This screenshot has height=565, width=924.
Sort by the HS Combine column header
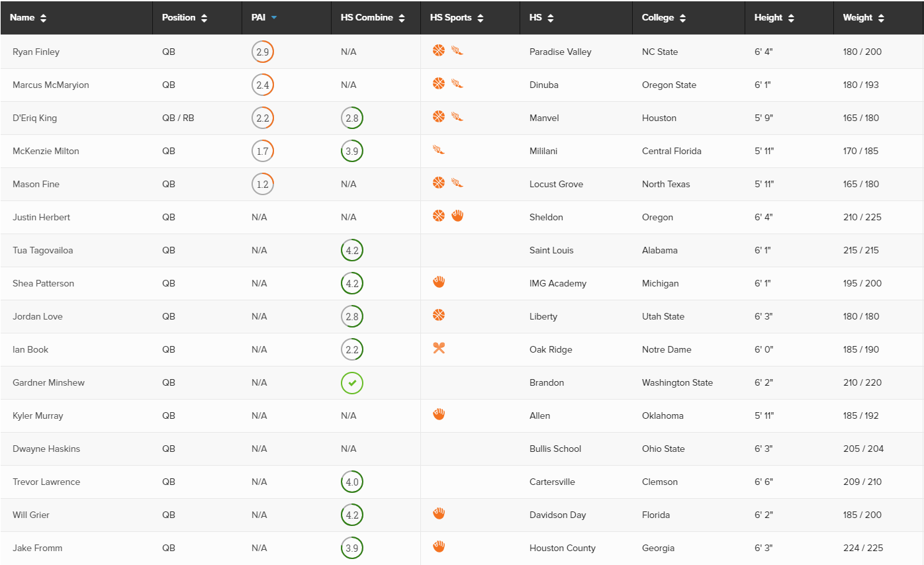click(373, 18)
